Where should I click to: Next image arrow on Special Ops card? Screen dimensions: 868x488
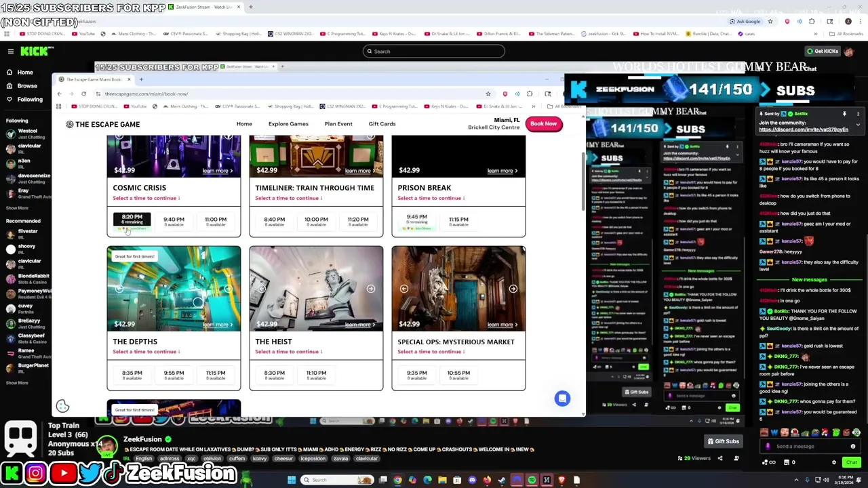point(513,289)
